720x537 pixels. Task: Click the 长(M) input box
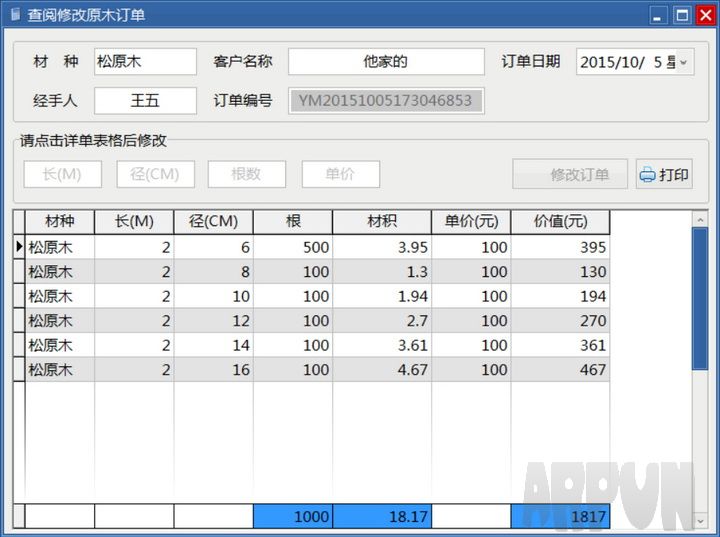pyautogui.click(x=62, y=174)
